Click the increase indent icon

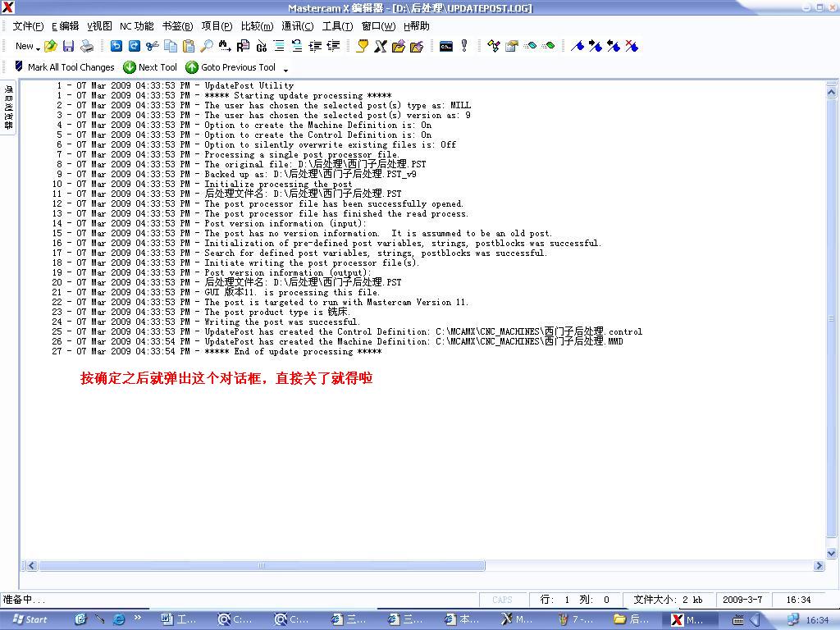click(x=315, y=47)
